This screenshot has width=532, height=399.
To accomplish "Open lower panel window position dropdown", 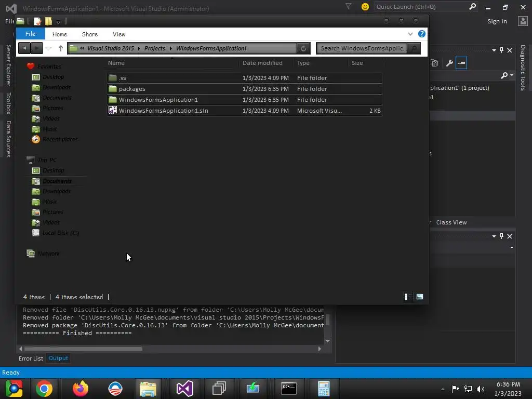I will click(494, 236).
